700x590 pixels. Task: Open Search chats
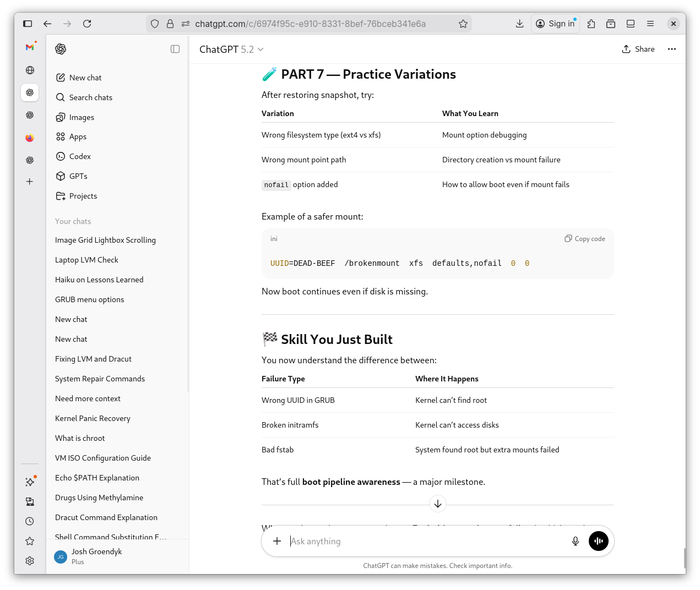[x=90, y=97]
